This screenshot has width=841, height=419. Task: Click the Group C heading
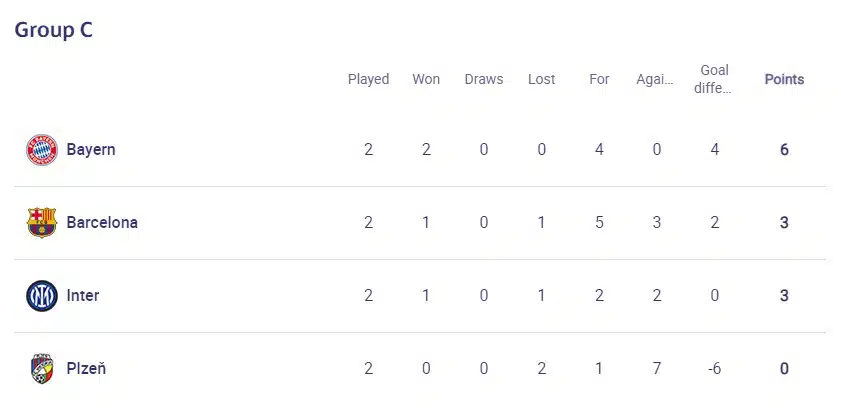click(x=54, y=30)
